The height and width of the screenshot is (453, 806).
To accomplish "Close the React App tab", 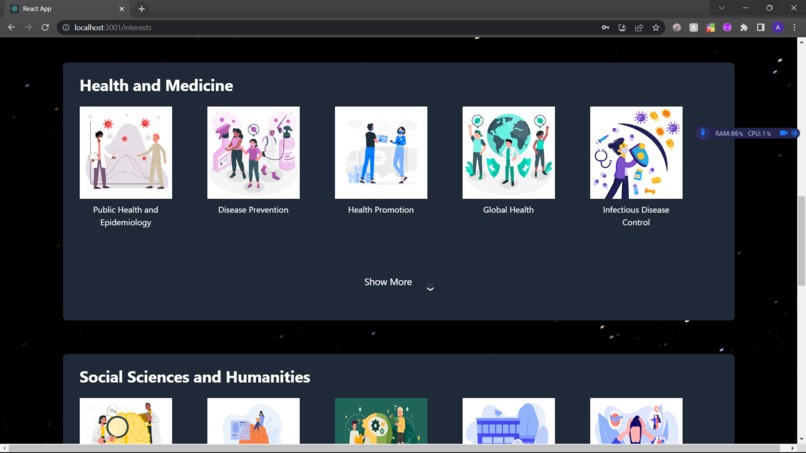I will coord(121,9).
